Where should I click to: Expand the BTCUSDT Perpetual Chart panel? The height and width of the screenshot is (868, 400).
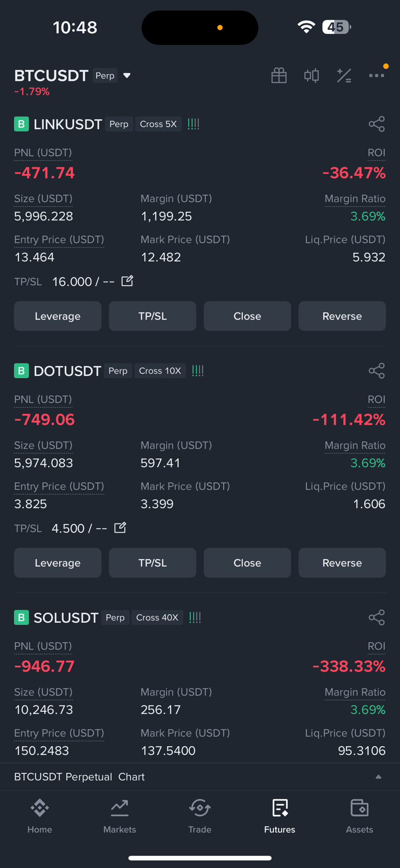pyautogui.click(x=379, y=777)
